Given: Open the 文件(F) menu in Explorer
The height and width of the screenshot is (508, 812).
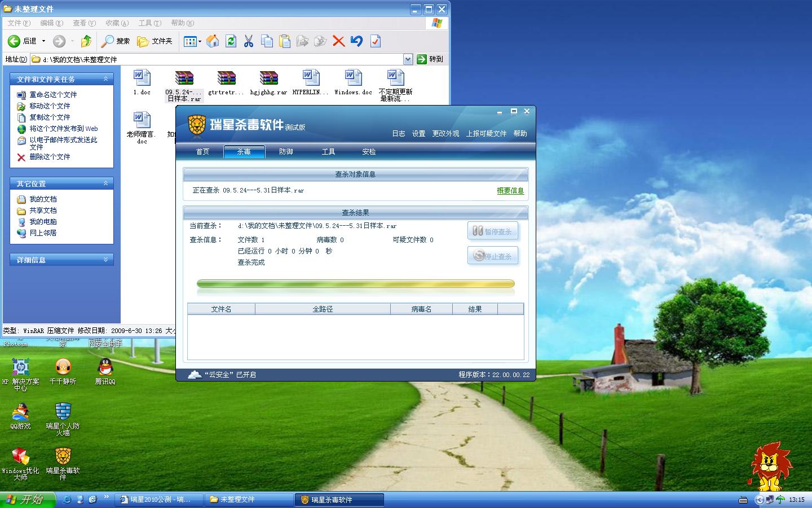Looking at the screenshot, I should pyautogui.click(x=19, y=23).
